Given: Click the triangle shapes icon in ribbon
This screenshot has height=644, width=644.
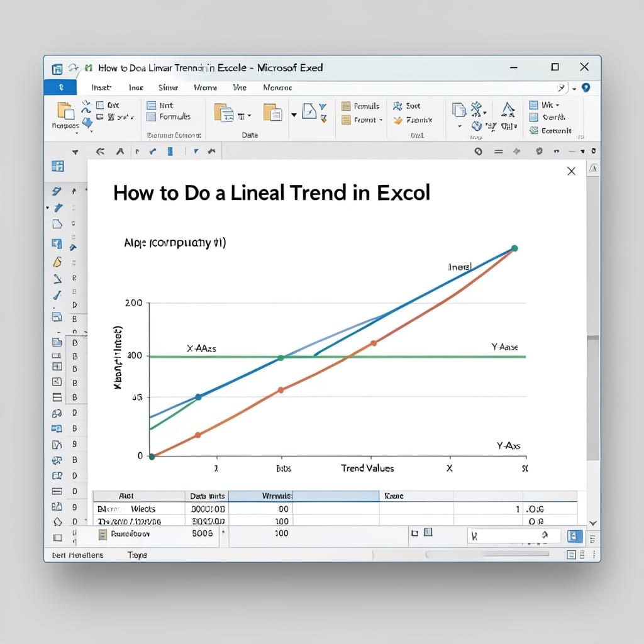Looking at the screenshot, I should click(x=508, y=109).
